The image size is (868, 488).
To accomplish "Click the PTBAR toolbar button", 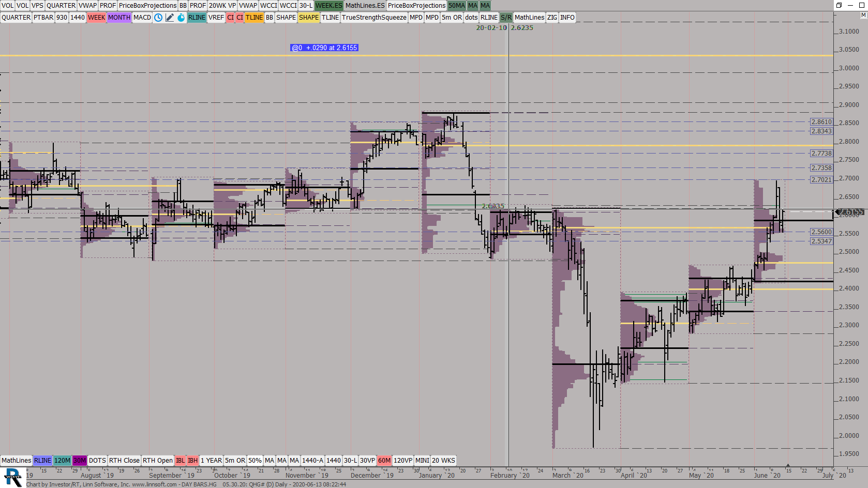I will point(43,18).
